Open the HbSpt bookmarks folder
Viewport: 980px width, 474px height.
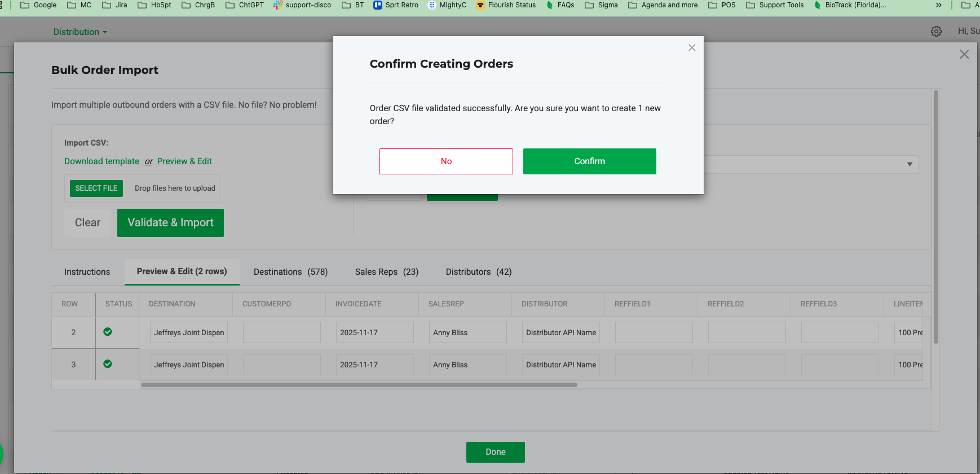coord(154,5)
